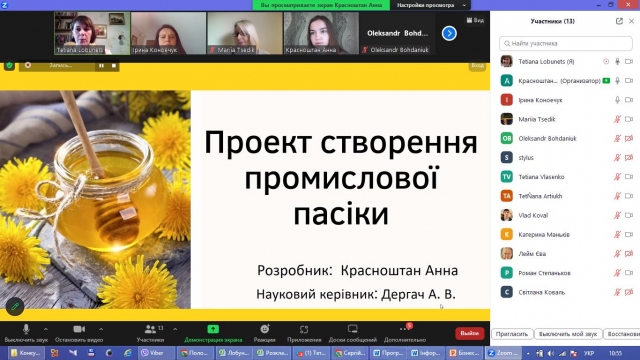Click the microphone mute icon in toolbar
640x360 pixels.
(x=26, y=329)
